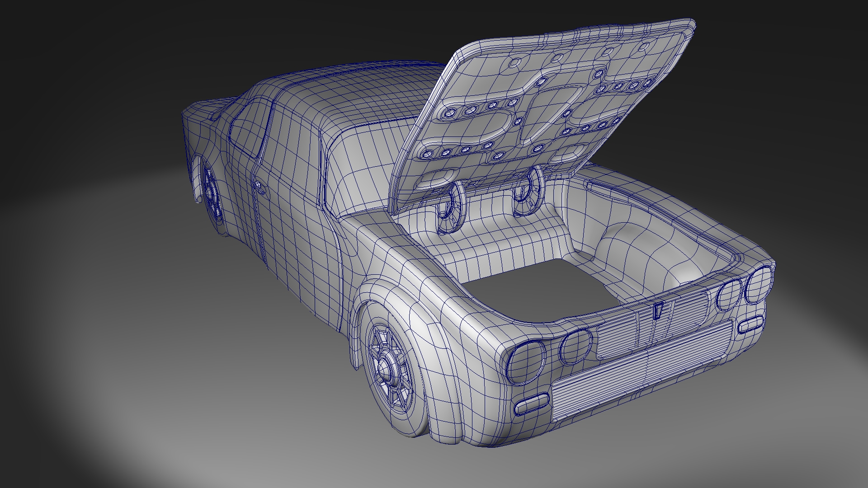This screenshot has width=868, height=488.
Task: Pick the outer headlight nearest the front wheel
Action: 526,362
